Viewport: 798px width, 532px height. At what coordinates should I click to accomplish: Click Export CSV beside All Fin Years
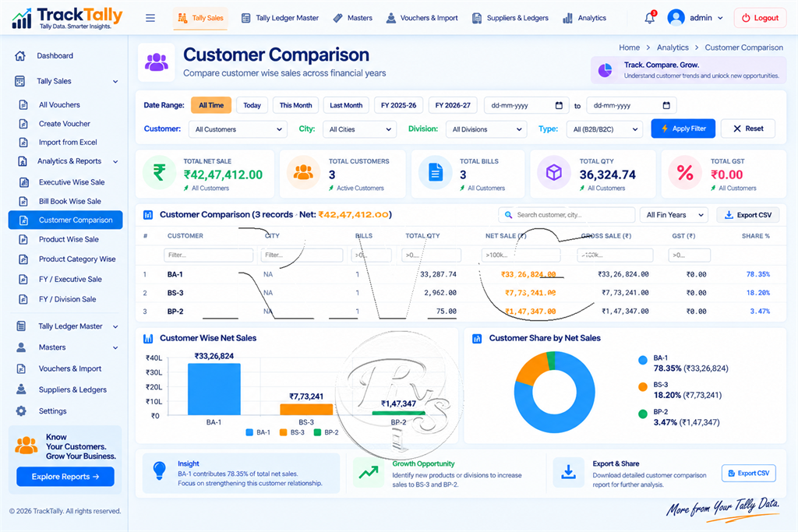[x=748, y=215]
